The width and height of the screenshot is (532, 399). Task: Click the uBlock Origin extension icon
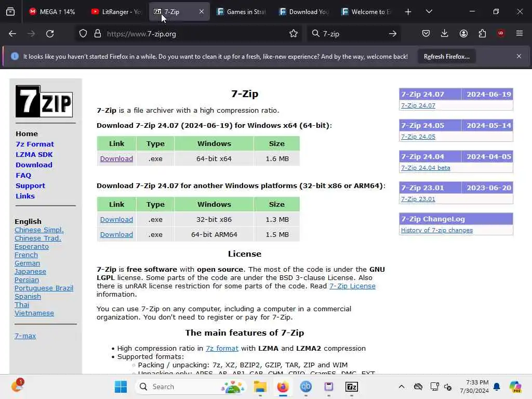coord(501,33)
